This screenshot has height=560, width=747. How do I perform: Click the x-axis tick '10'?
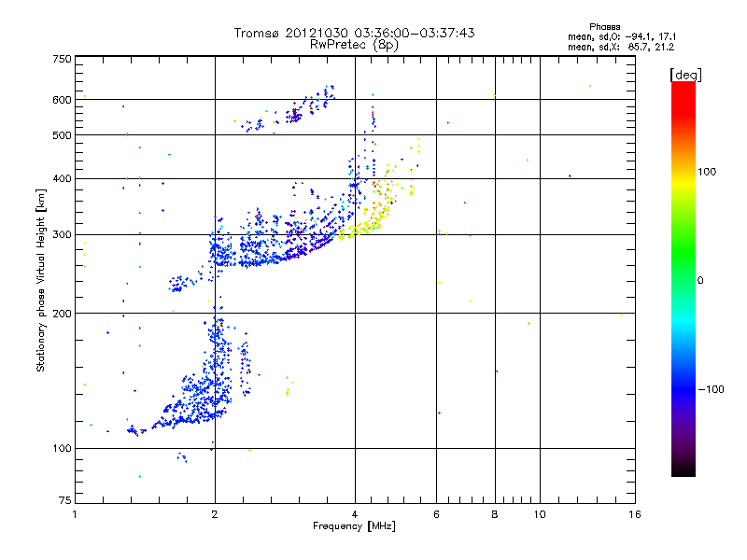pyautogui.click(x=540, y=514)
